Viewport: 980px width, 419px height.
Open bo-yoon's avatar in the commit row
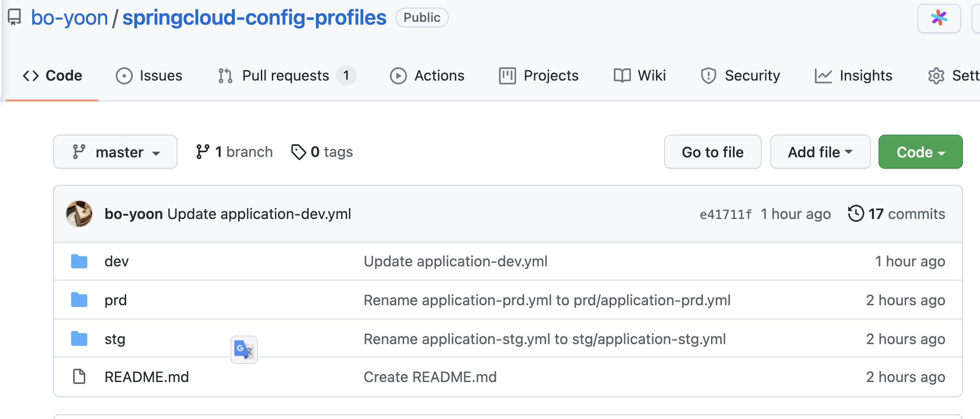click(79, 214)
